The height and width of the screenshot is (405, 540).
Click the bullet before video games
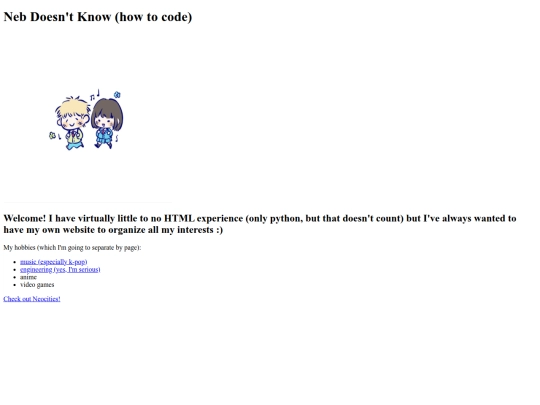click(14, 285)
